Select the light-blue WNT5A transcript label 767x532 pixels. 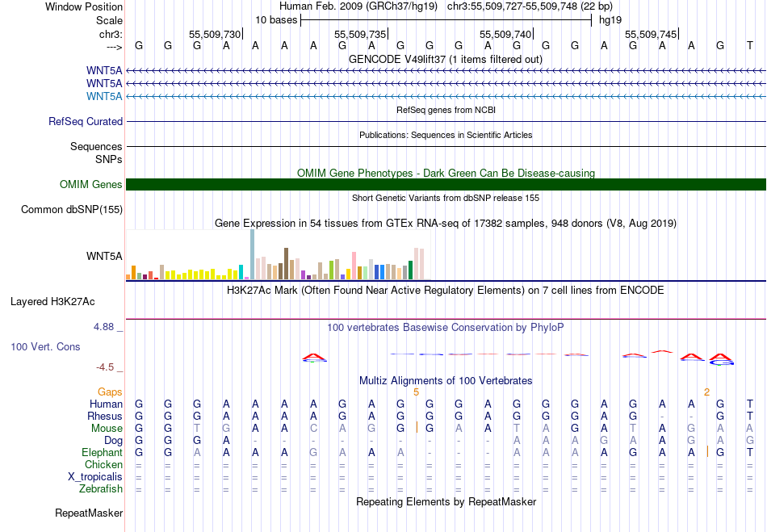104,97
